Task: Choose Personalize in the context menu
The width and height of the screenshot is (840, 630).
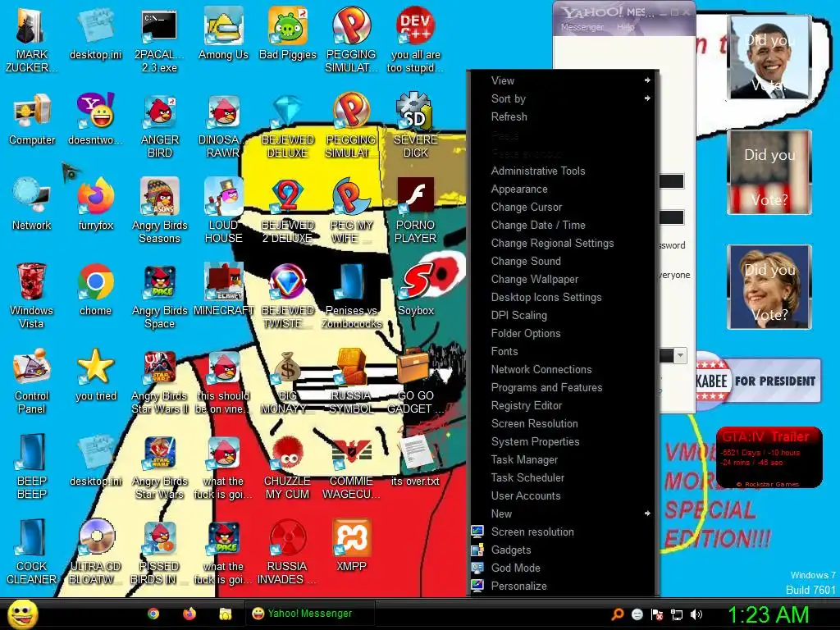Action: [x=563, y=586]
